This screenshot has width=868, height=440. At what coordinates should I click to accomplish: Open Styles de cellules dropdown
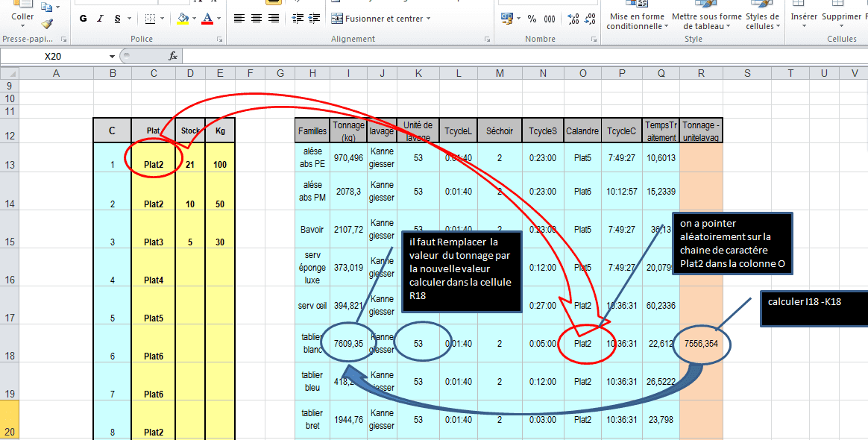762,21
